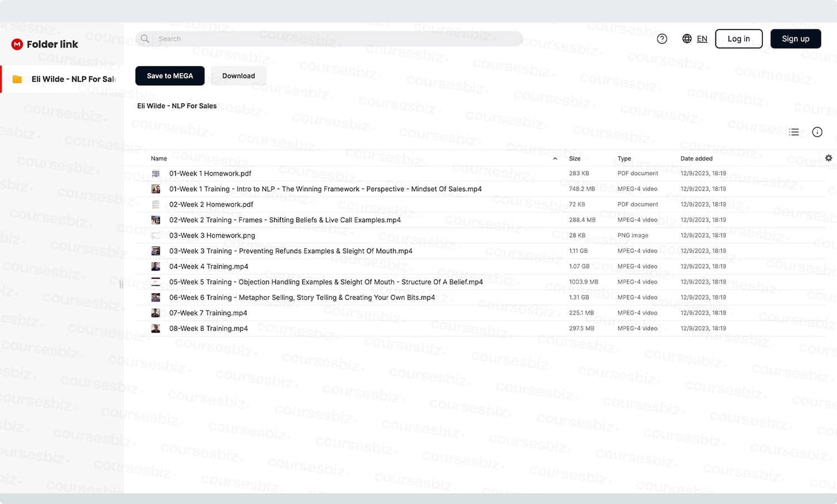The image size is (837, 504).
Task: Click thumbnail of 05-Week 5 Training video
Action: (x=156, y=282)
